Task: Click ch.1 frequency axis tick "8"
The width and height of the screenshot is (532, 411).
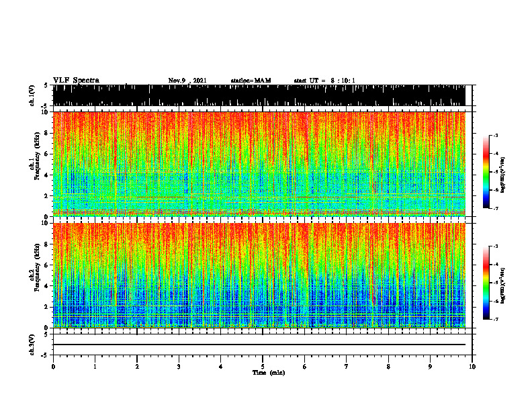Action: [47, 133]
